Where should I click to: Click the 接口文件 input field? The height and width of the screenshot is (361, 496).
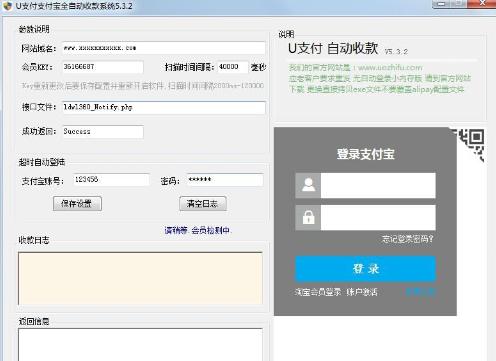[163, 108]
